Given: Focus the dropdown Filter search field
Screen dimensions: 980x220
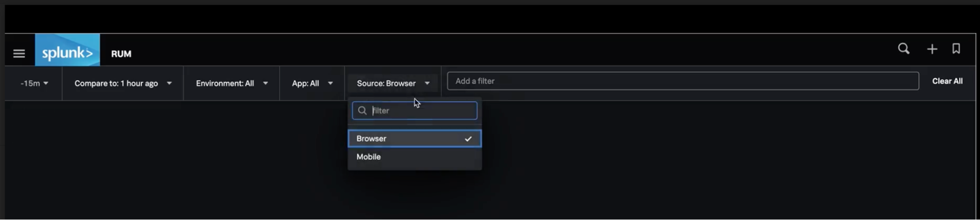Looking at the screenshot, I should (x=415, y=110).
